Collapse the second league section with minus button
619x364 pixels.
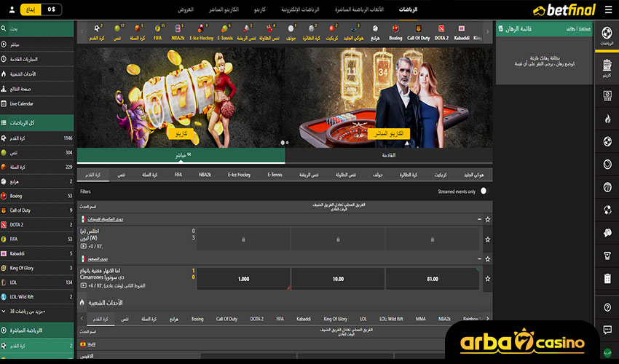[478, 258]
